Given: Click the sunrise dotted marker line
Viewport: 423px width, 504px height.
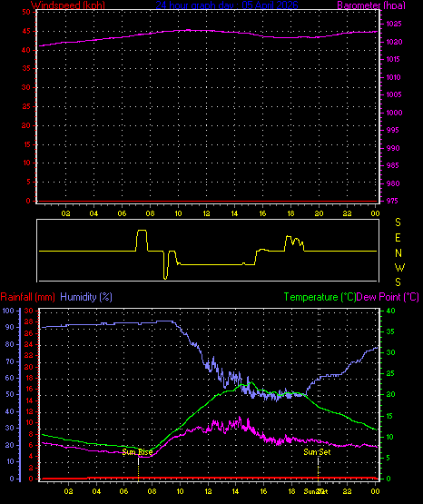Looking at the screenshot, I should (139, 469).
